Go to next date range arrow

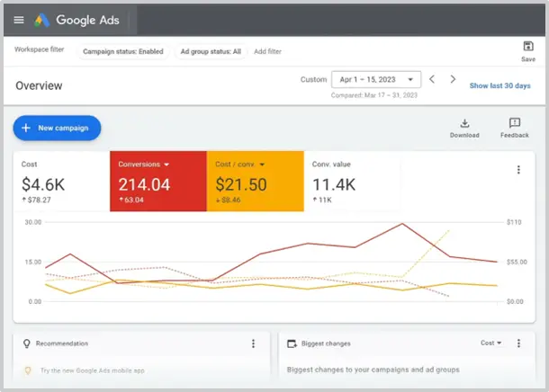point(453,79)
